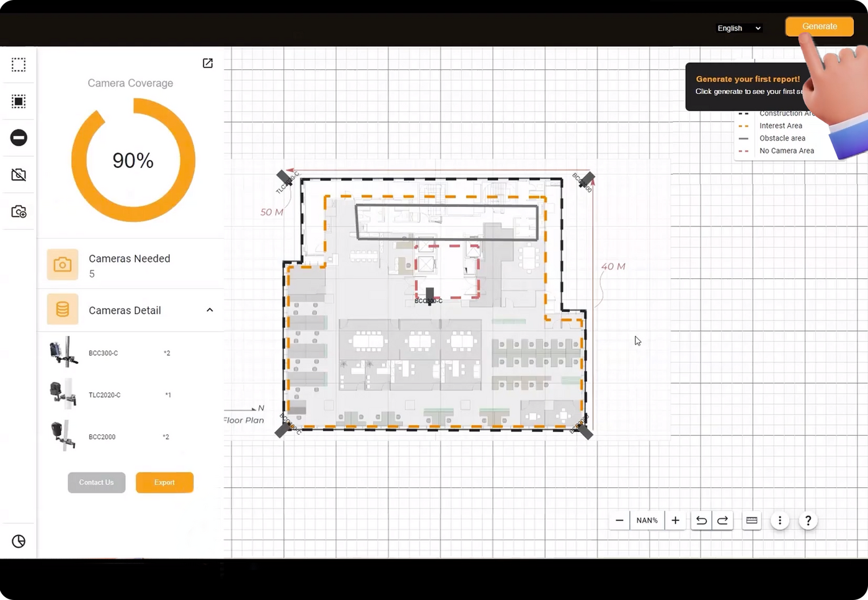Click the orange Generate button
This screenshot has height=600, width=868.
tap(819, 27)
